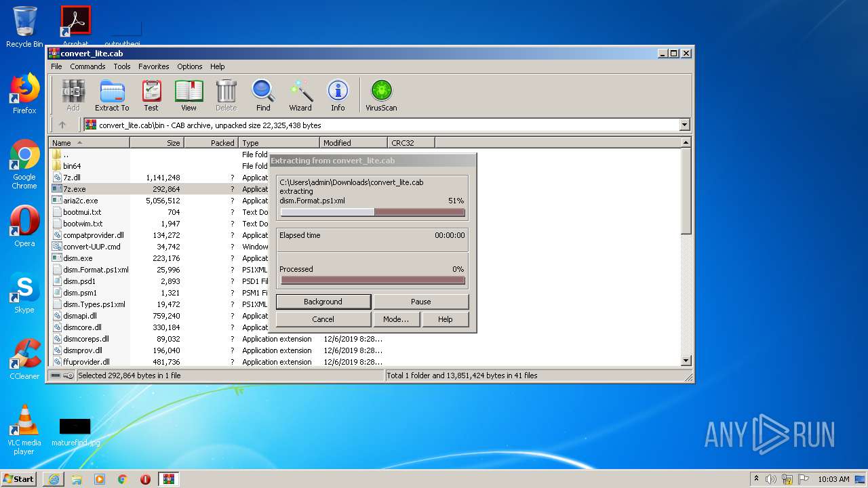Image resolution: width=868 pixels, height=488 pixels.
Task: Click Help in the extraction dialog
Action: point(446,319)
